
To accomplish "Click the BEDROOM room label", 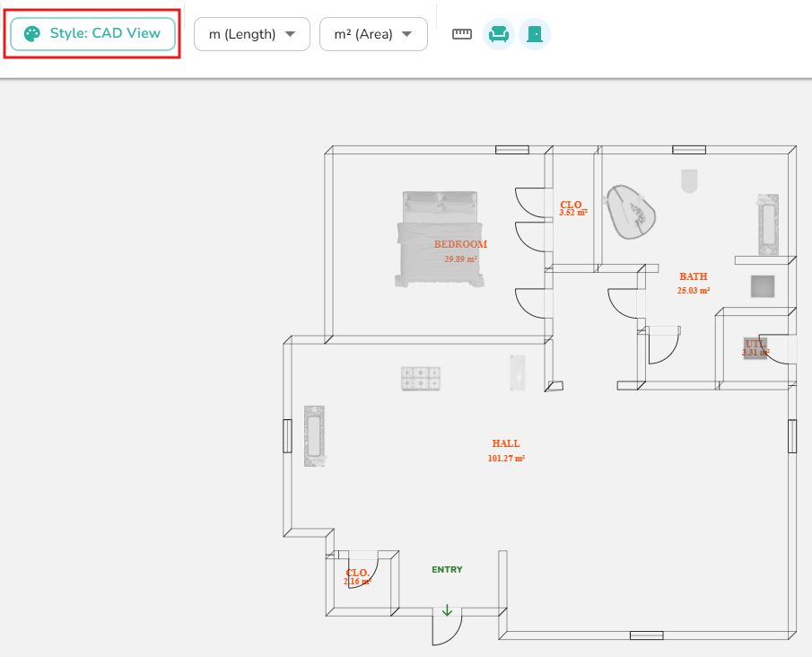I will pos(460,244).
